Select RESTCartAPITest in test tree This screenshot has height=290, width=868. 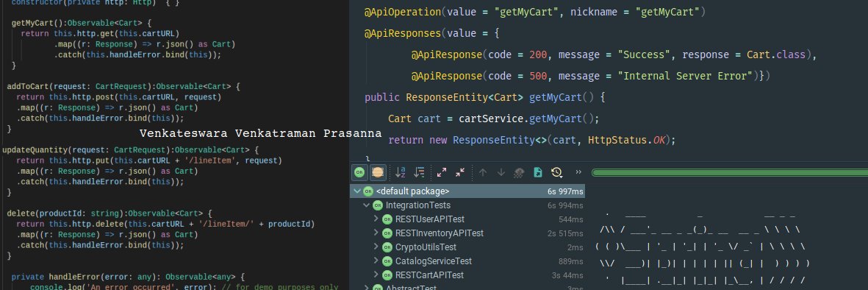point(429,275)
